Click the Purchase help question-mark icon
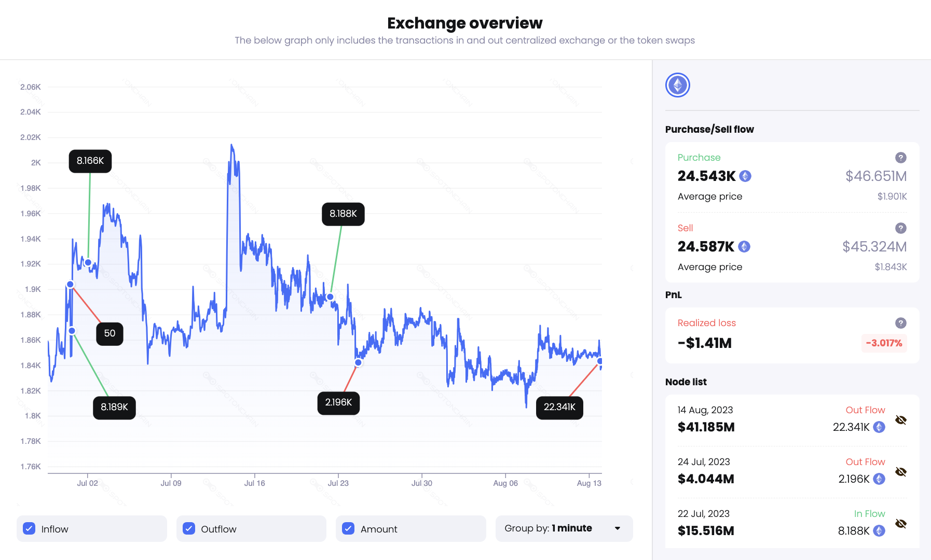Image resolution: width=931 pixels, height=560 pixels. (x=901, y=158)
